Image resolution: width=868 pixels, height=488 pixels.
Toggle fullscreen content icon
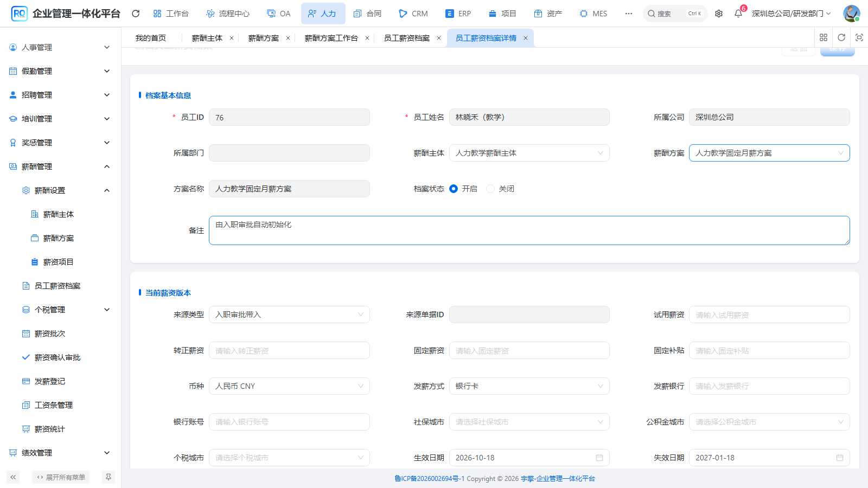[859, 37]
